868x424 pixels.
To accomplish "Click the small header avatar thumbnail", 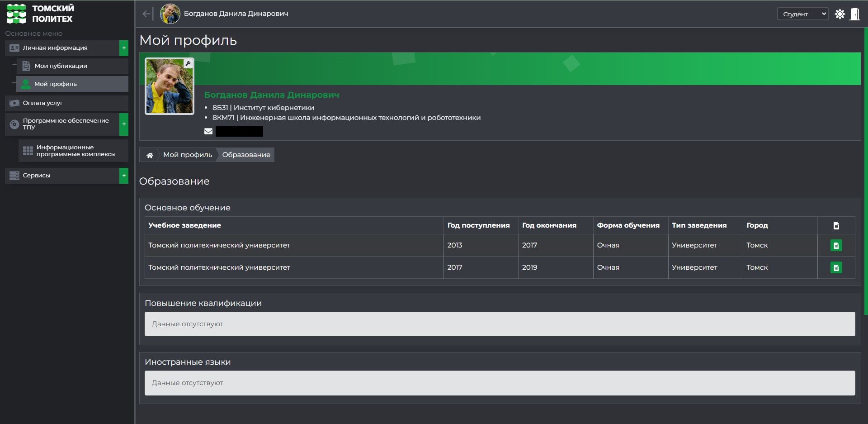I will click(170, 14).
